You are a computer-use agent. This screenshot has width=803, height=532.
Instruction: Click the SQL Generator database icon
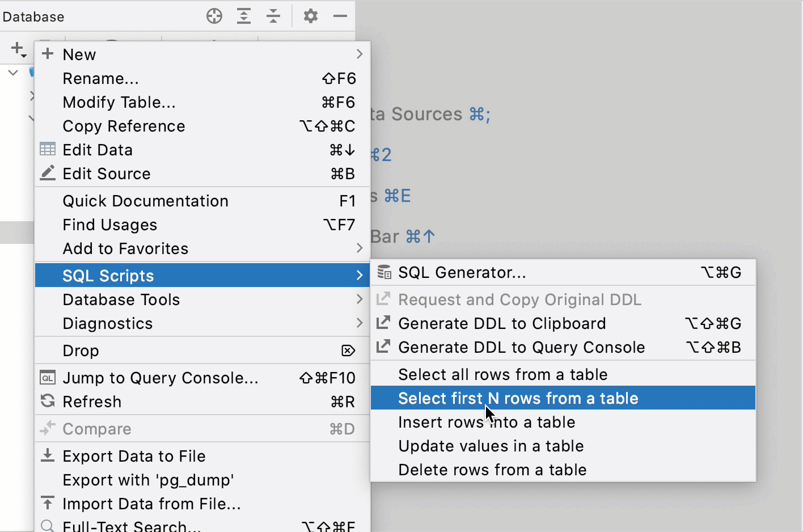pyautogui.click(x=383, y=272)
